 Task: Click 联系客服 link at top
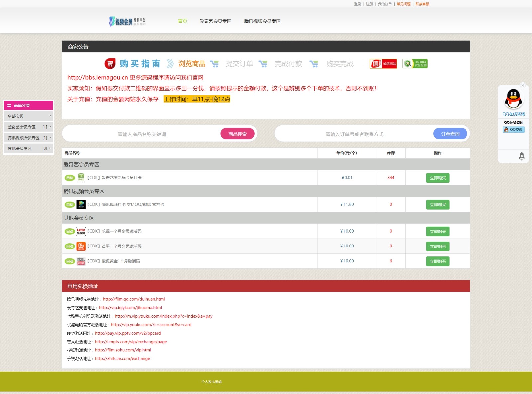[x=422, y=4]
